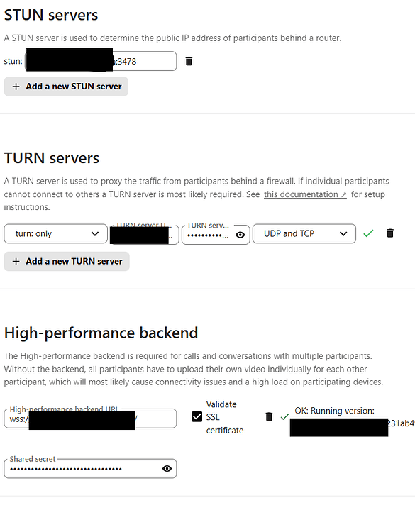Reveal the Shared secret value
Screen dimensions: 415x532
click(x=167, y=469)
